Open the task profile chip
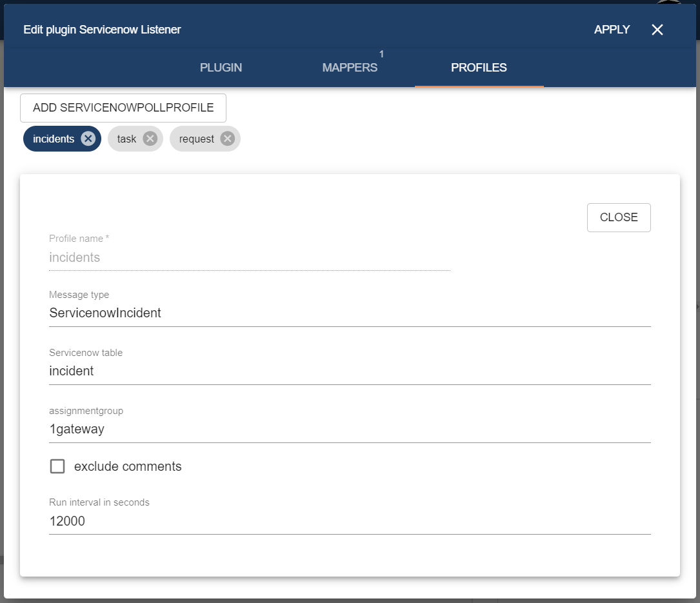This screenshot has width=700, height=603. click(x=126, y=139)
